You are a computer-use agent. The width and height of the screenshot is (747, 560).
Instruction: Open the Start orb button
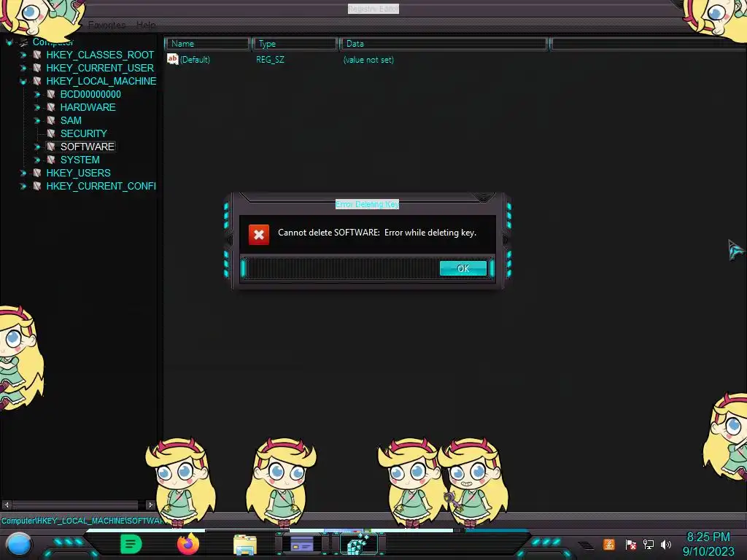[x=18, y=544]
